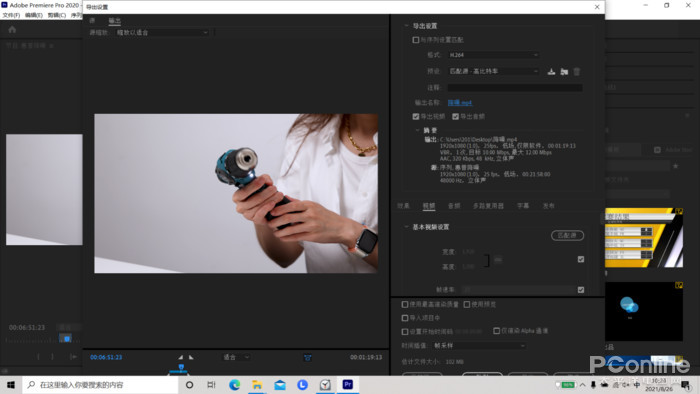Viewport: 700px width, 394px height.
Task: Open 编辑(E) menu in Premiere
Action: (34, 15)
